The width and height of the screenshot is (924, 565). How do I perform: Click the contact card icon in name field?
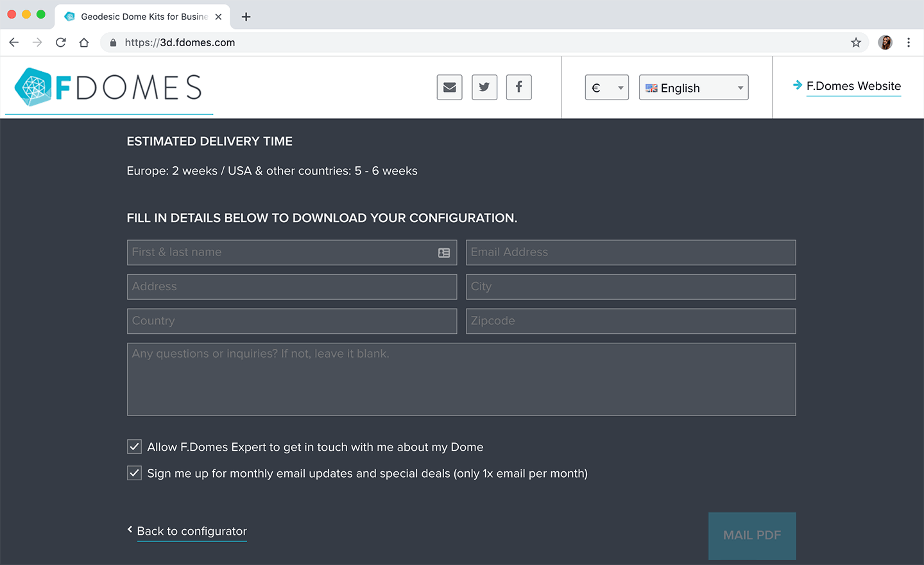(443, 253)
